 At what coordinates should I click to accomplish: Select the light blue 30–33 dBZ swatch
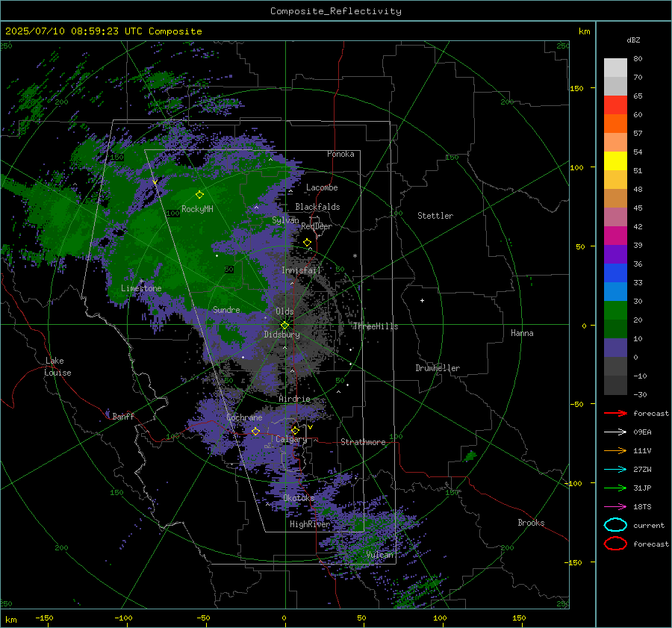point(615,292)
